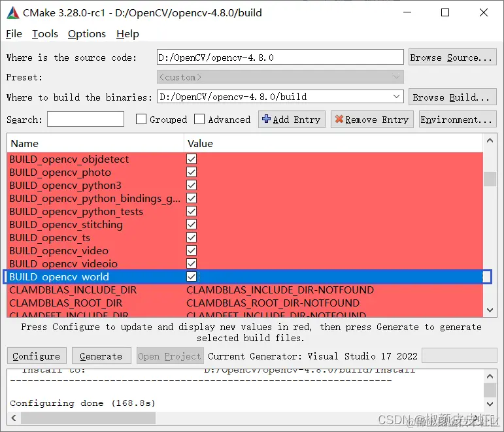Image resolution: width=504 pixels, height=432 pixels.
Task: Click CLAMDBLAS_ROOT_DIR-NOTFOUND value
Action: coord(273,303)
